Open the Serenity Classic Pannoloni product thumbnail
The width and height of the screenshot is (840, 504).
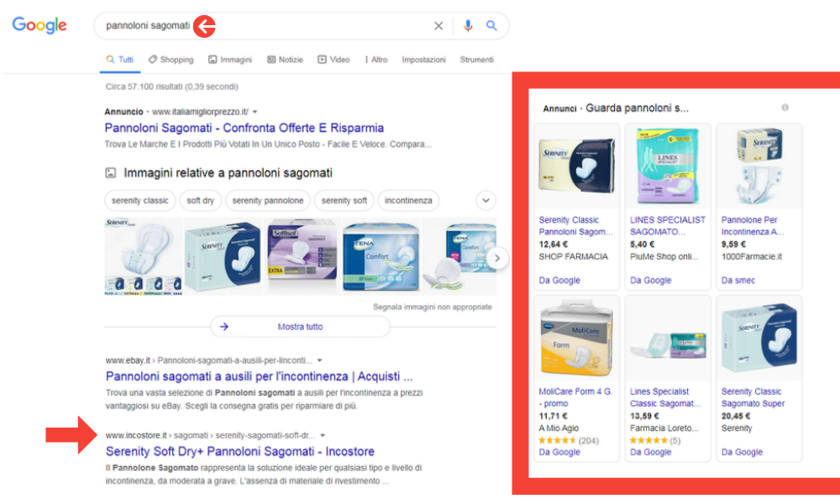coord(576,165)
